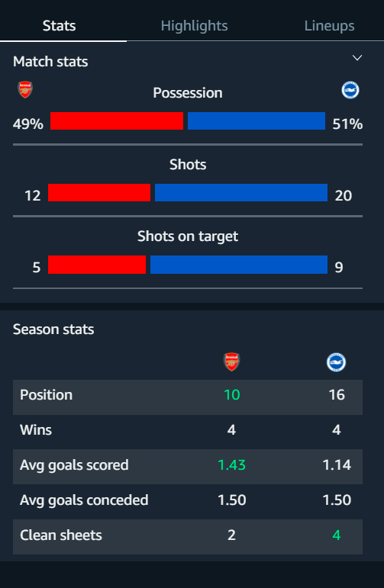
Task: Click red Shots on target bar
Action: [97, 265]
